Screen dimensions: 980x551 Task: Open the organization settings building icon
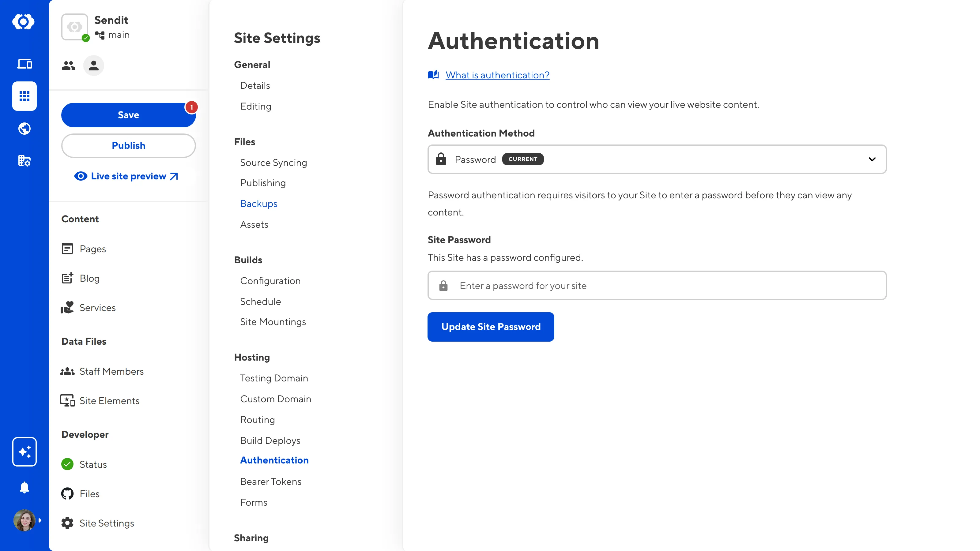coord(24,161)
